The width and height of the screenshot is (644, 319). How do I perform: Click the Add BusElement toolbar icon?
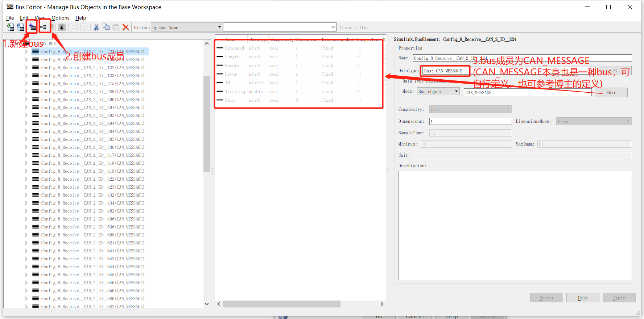point(44,27)
